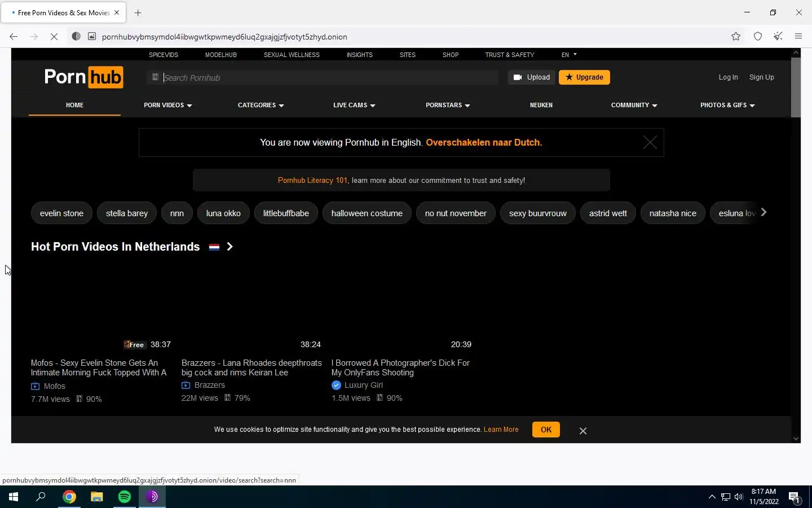Go back to the previous page

click(14, 37)
